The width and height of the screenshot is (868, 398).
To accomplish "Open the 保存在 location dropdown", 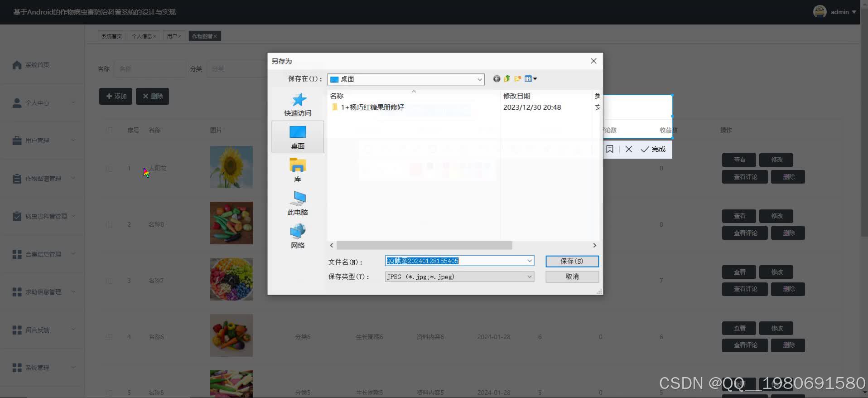I will coord(479,79).
